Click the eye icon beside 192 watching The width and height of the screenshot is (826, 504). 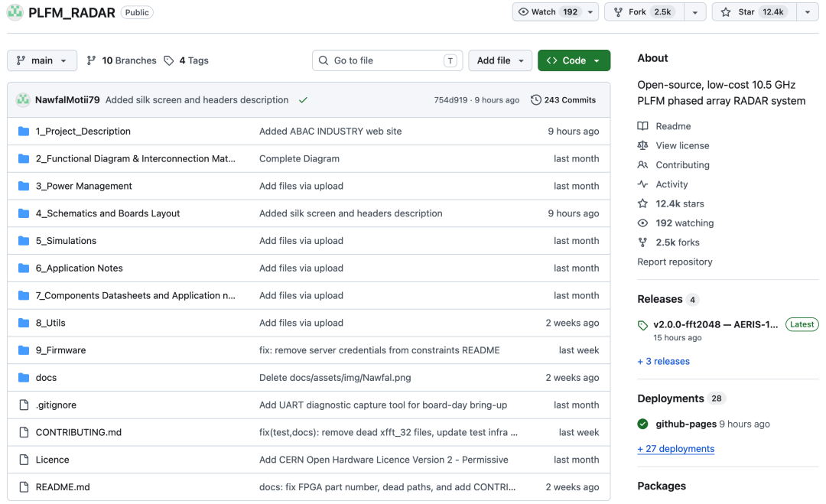642,223
